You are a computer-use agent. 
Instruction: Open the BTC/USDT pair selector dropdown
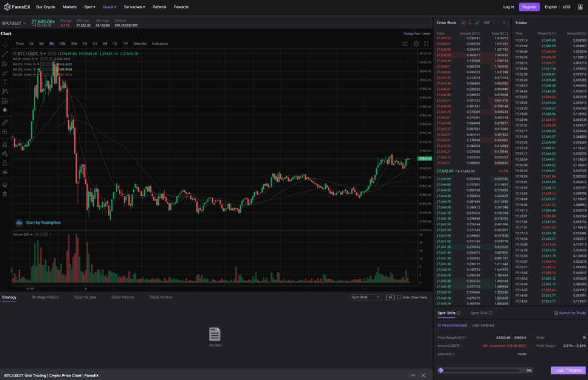point(15,23)
